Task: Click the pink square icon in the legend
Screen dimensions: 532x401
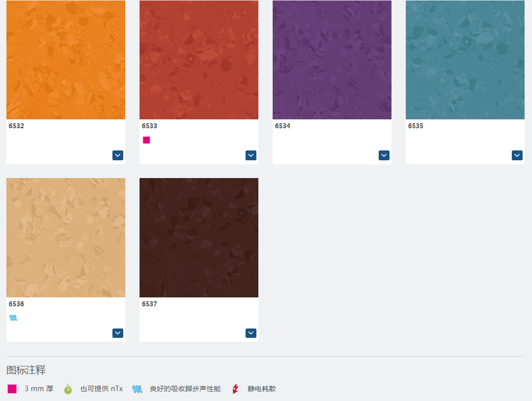Action: pos(12,389)
